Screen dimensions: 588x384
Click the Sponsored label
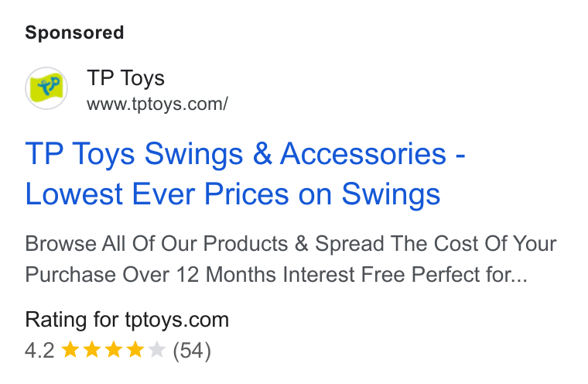(74, 33)
